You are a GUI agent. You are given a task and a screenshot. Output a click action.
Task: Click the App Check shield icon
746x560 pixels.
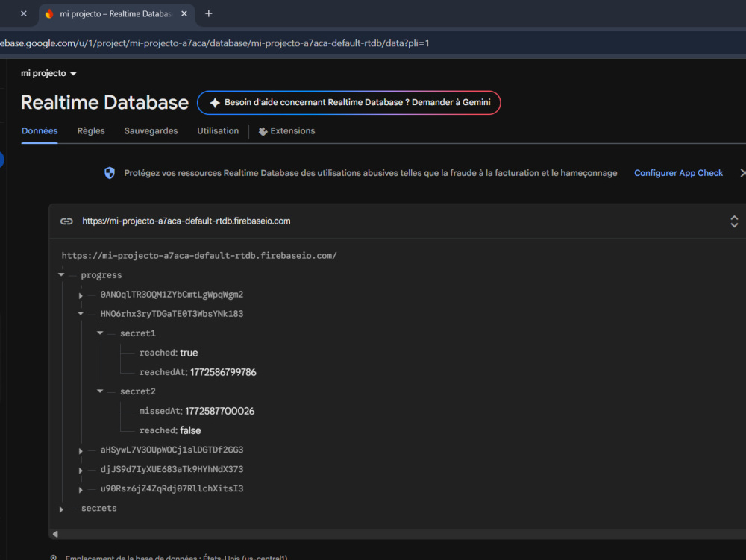tap(110, 173)
